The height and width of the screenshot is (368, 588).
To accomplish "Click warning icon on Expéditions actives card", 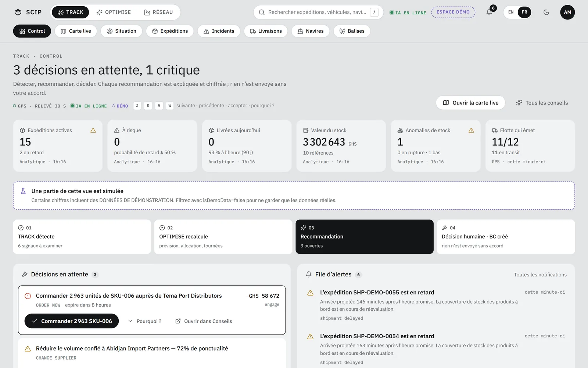I will click(x=93, y=130).
